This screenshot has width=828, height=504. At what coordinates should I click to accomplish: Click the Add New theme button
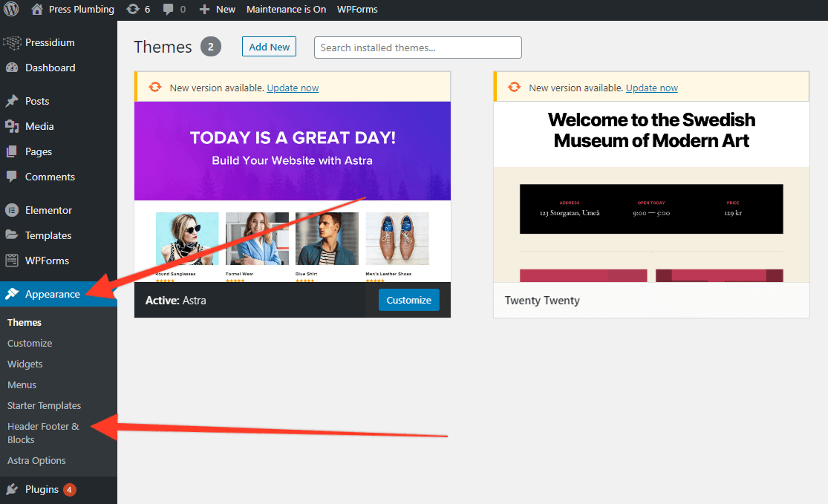coord(270,47)
